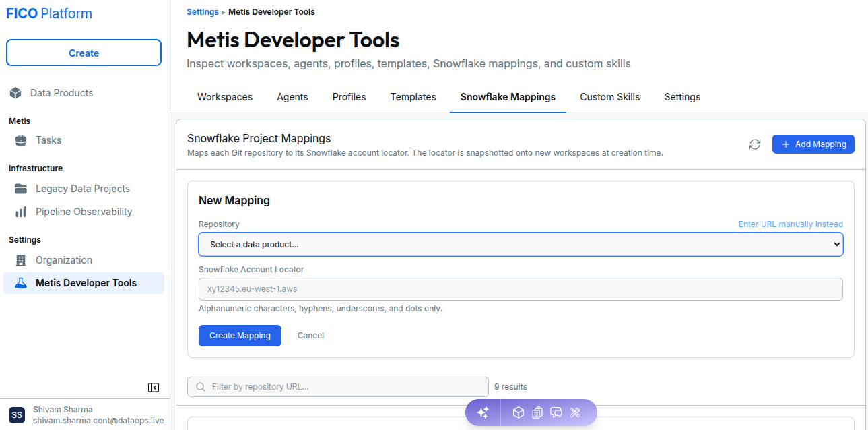Click Enter URL manually instead link
The image size is (868, 430).
click(791, 224)
